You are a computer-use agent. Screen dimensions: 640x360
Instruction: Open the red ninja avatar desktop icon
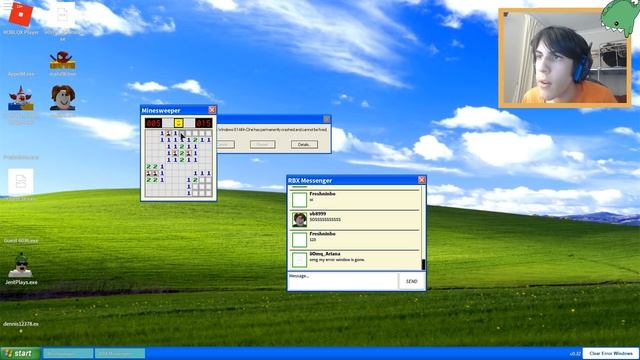click(x=62, y=60)
